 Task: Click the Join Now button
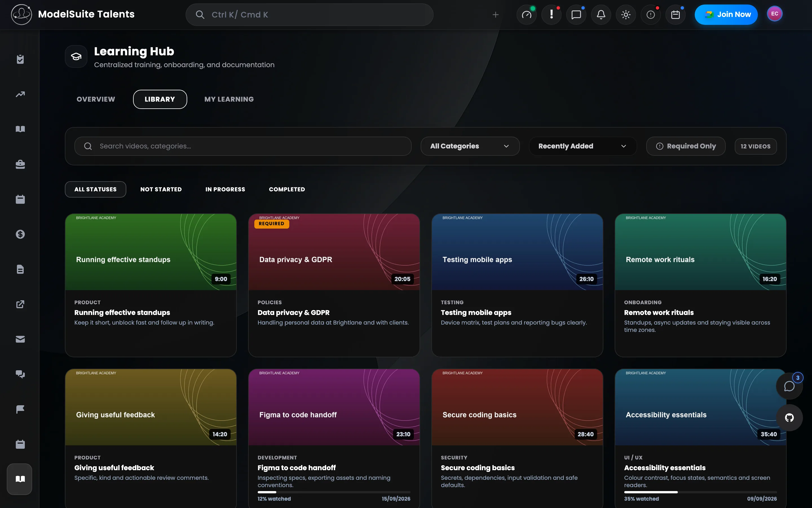pyautogui.click(x=726, y=15)
